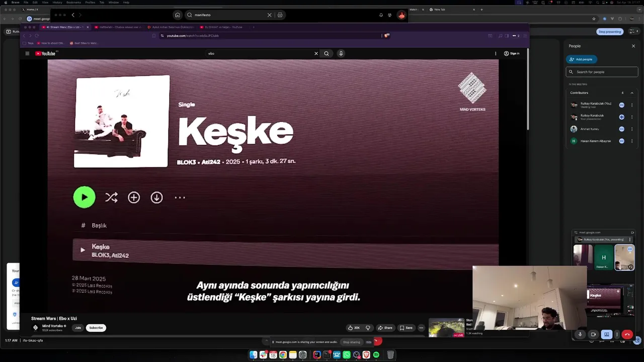The height and width of the screenshot is (362, 644).
Task: Click the home icon beside manifesto search
Action: click(178, 15)
